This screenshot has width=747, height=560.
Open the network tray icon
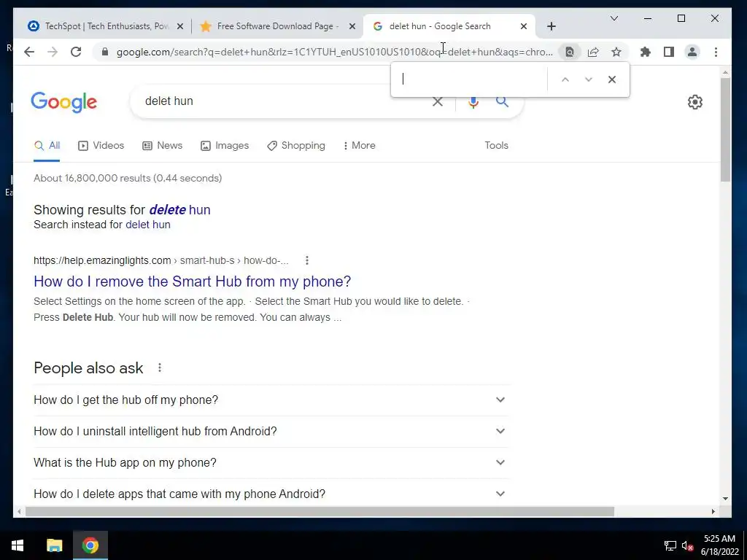670,545
